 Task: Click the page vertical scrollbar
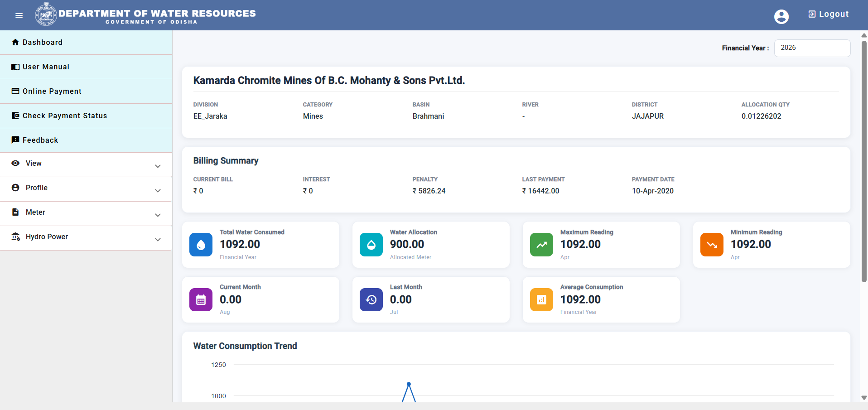(864, 161)
